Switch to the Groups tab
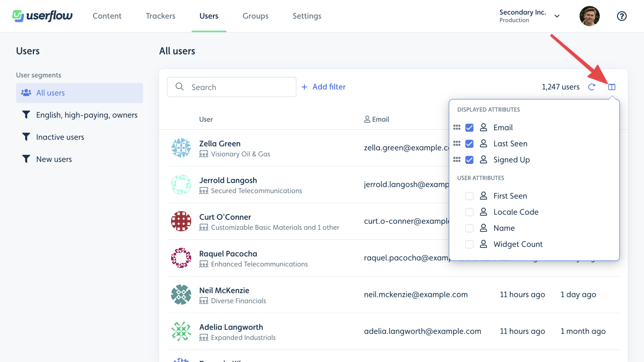 pos(255,16)
